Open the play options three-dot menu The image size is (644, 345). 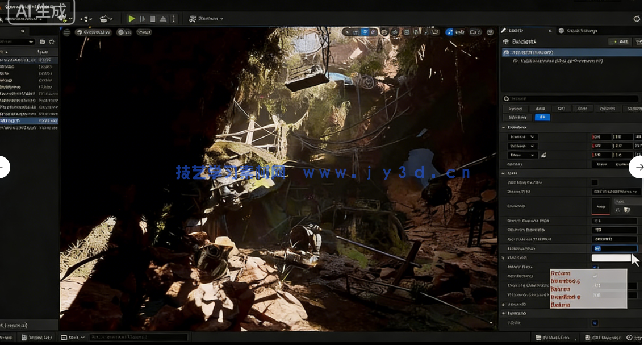[x=173, y=19]
